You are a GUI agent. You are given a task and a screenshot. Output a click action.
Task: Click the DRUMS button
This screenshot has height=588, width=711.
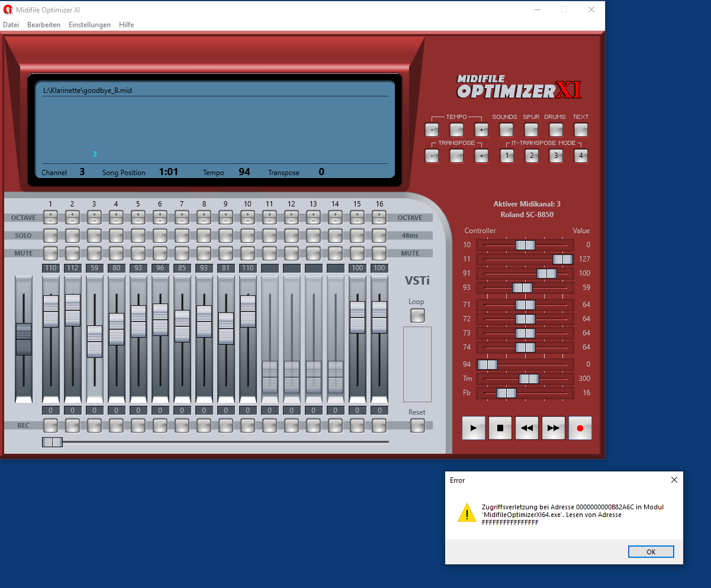(556, 130)
